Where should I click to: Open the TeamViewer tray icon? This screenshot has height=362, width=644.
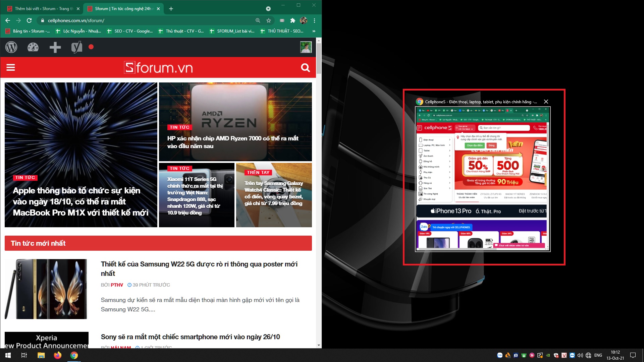pyautogui.click(x=572, y=355)
